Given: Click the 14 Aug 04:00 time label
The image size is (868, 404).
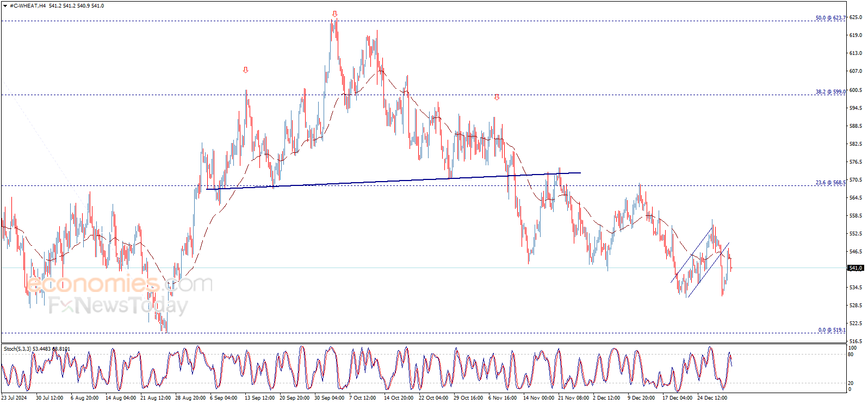Looking at the screenshot, I should 121,398.
